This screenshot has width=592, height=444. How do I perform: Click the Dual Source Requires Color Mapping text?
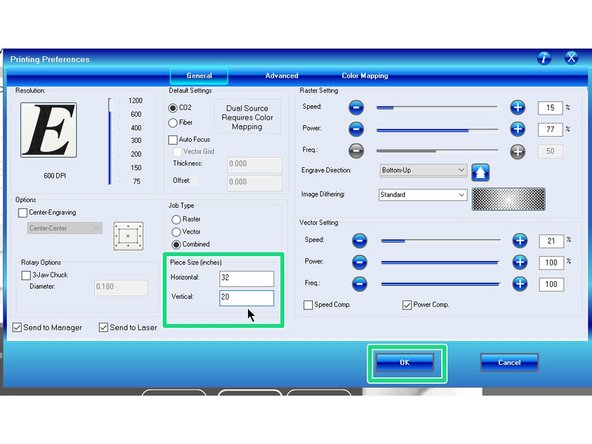pos(247,117)
